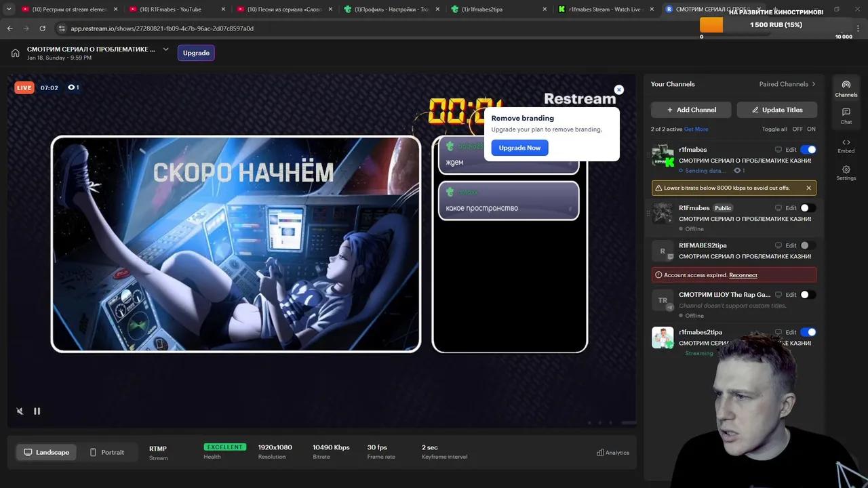Image resolution: width=868 pixels, height=488 pixels.
Task: Edit the R1FMABES2tipa channel title
Action: pos(791,245)
